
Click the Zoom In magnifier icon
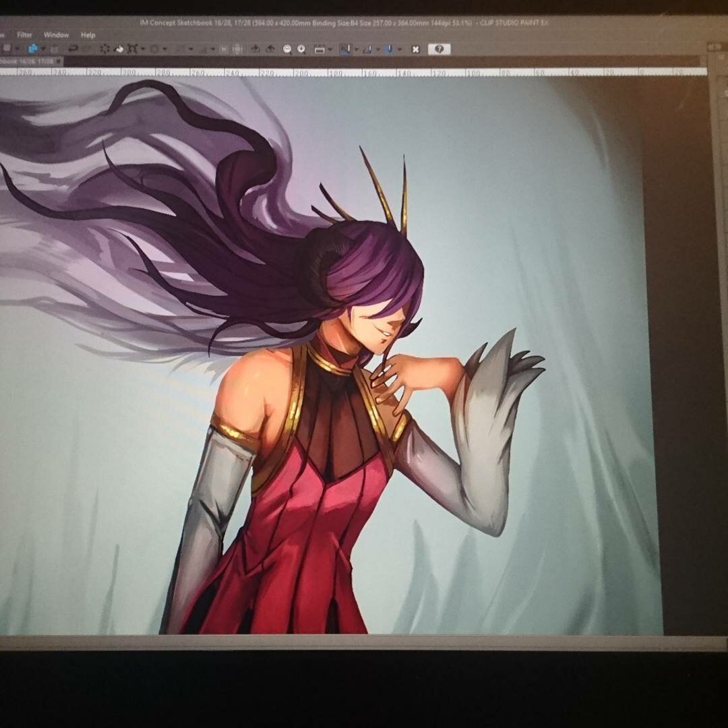click(x=301, y=49)
